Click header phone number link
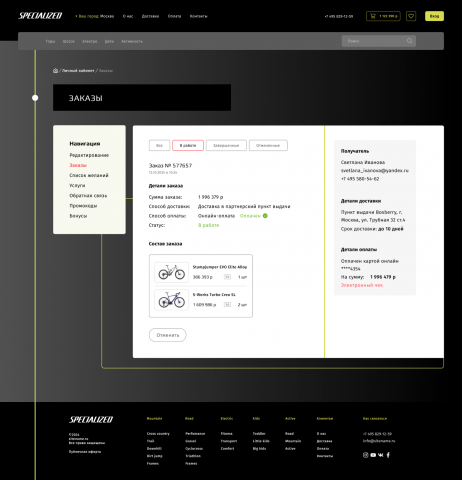 339,16
